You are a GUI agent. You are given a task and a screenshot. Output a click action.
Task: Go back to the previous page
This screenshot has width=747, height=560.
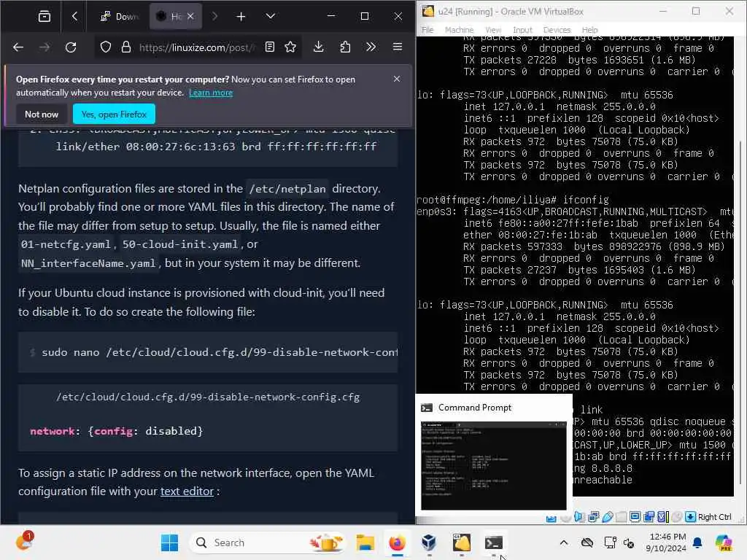coord(18,47)
